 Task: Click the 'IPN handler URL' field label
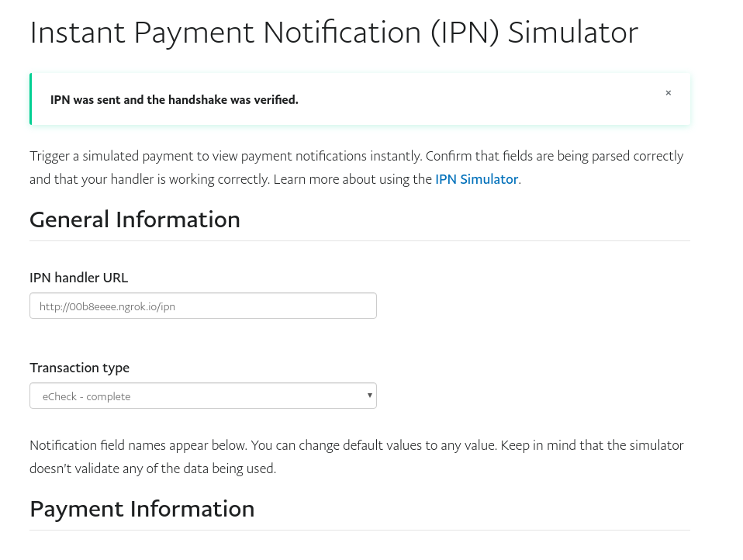[x=79, y=278]
